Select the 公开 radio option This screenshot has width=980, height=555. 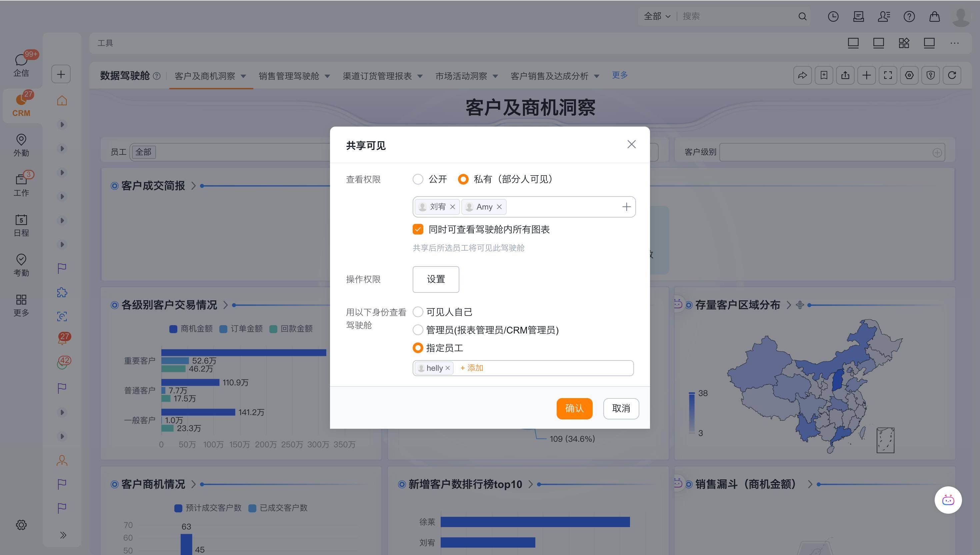coord(418,179)
